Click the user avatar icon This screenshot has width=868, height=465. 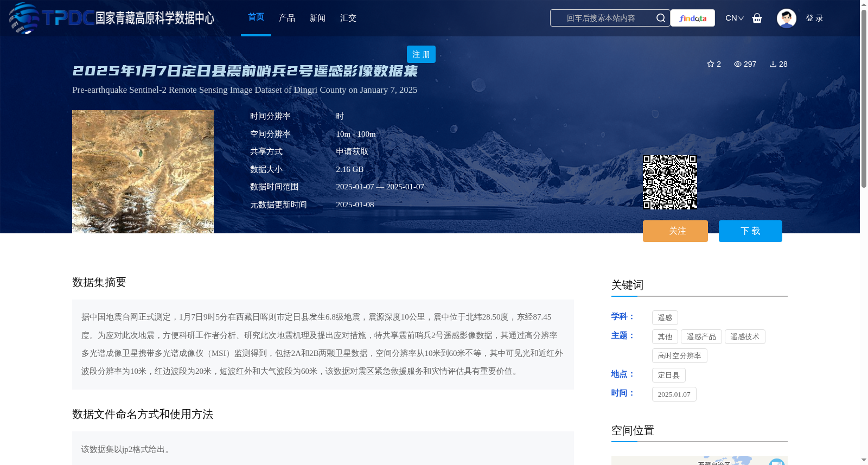click(x=787, y=18)
